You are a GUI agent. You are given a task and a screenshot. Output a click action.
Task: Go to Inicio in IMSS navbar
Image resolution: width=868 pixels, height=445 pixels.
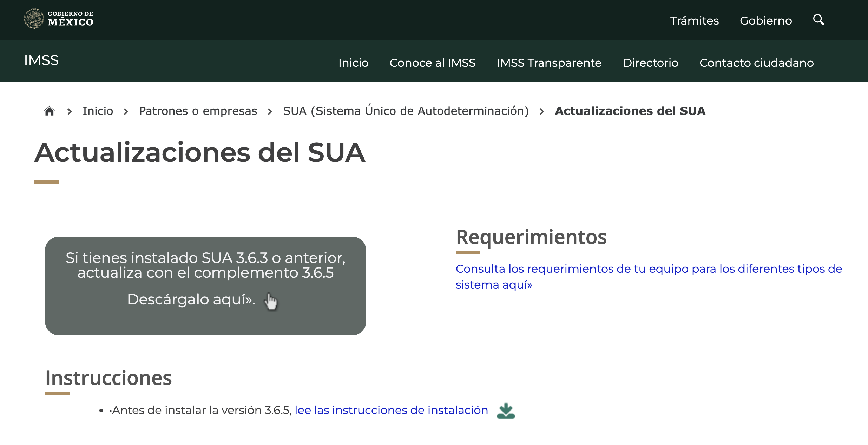(353, 63)
